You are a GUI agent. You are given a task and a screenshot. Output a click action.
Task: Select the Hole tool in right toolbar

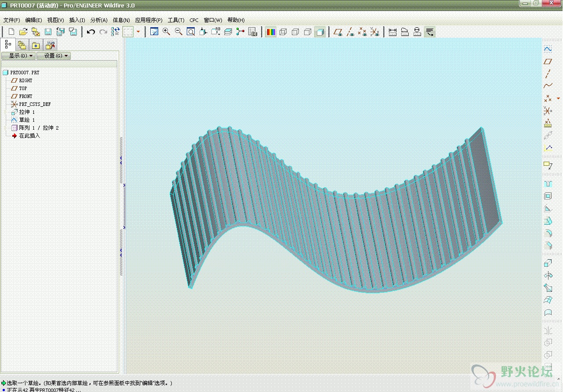pyautogui.click(x=548, y=184)
